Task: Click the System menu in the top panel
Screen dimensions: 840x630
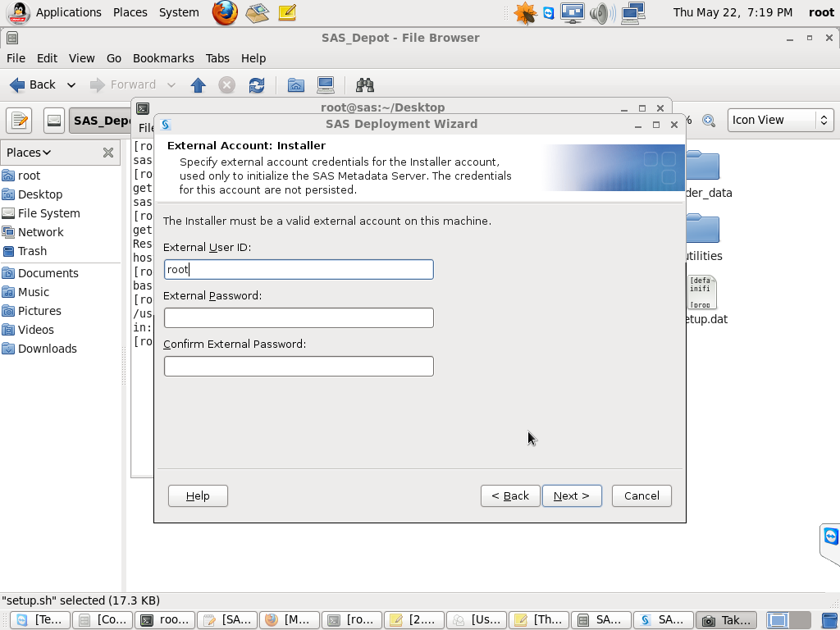Action: [x=179, y=12]
